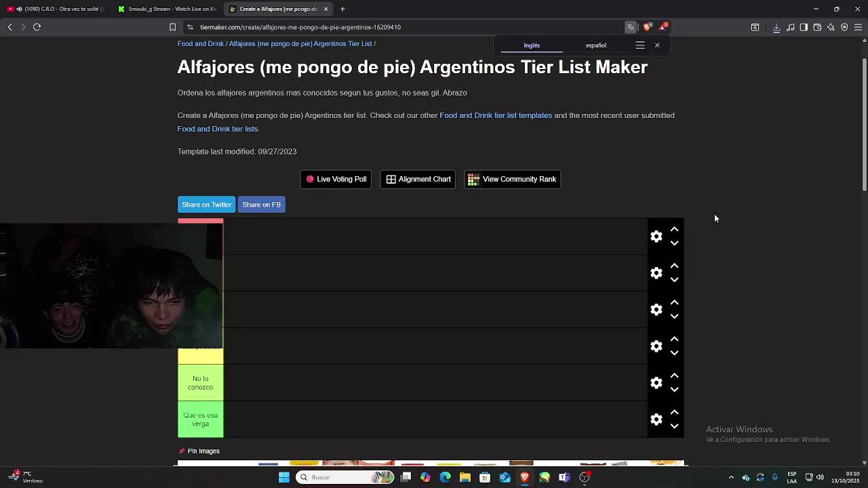Open the Alignment Chart view
This screenshot has width=868, height=488.
[x=418, y=179]
